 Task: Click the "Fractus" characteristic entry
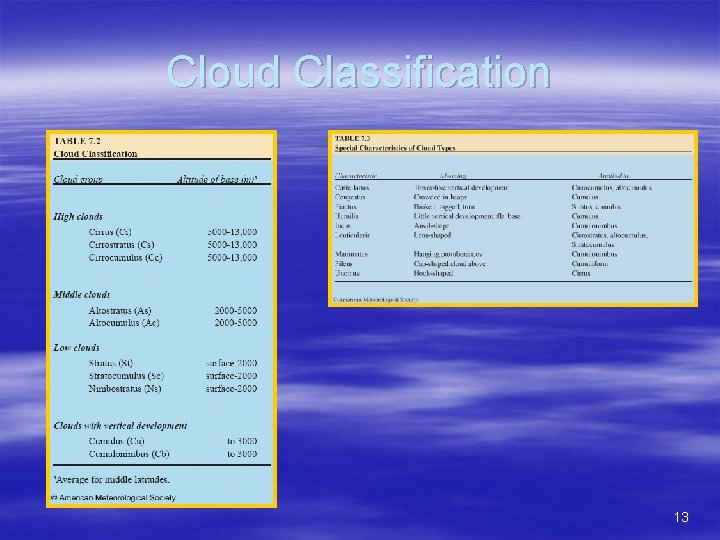(346, 207)
